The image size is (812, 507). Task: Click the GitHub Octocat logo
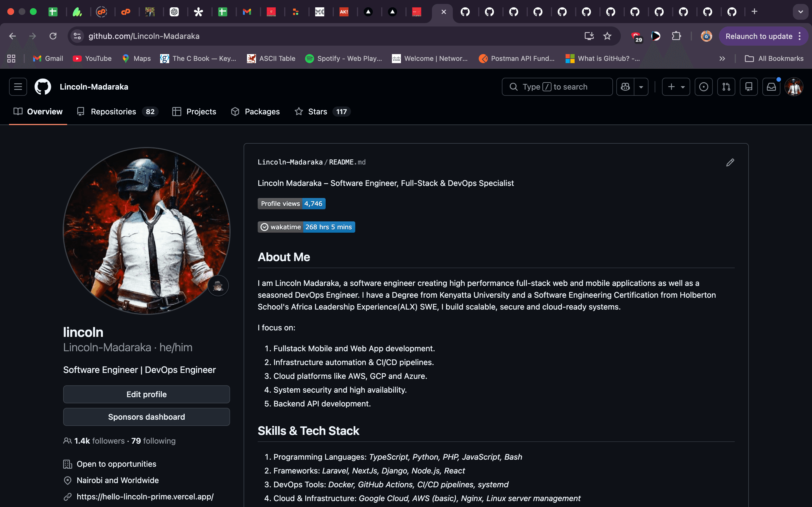[43, 87]
